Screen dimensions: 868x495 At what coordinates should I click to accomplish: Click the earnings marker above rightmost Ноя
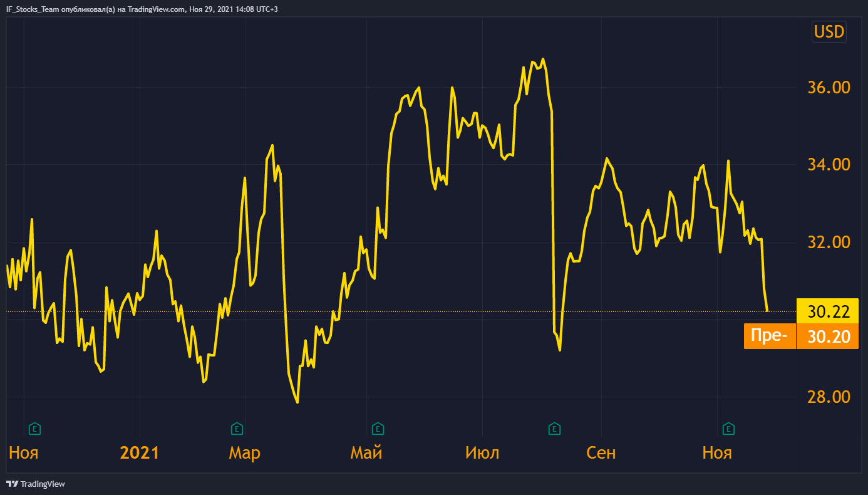coord(728,429)
